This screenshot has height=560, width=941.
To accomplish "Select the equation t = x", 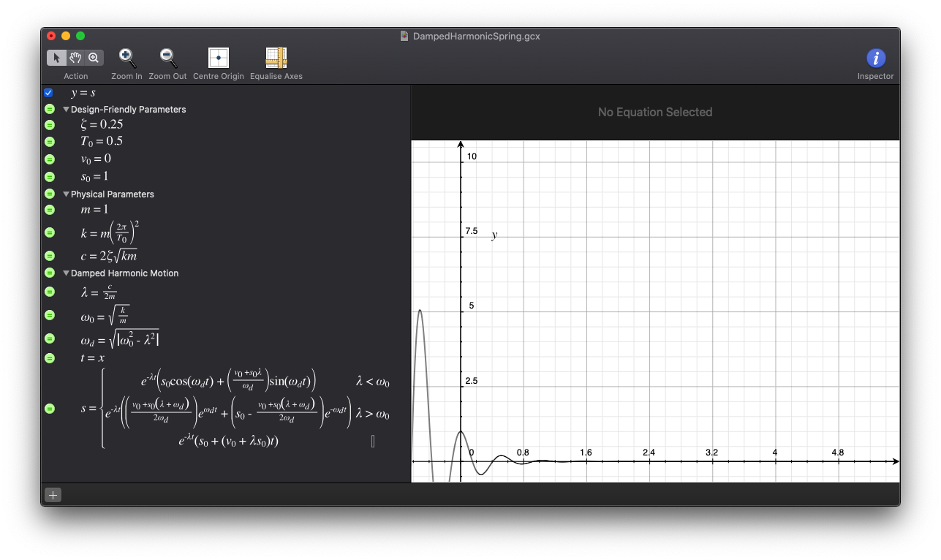I will click(93, 358).
